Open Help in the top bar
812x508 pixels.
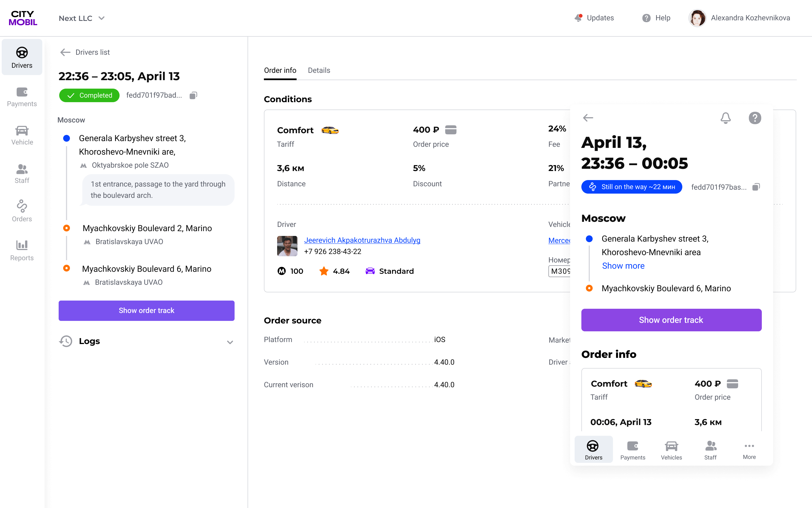[656, 18]
